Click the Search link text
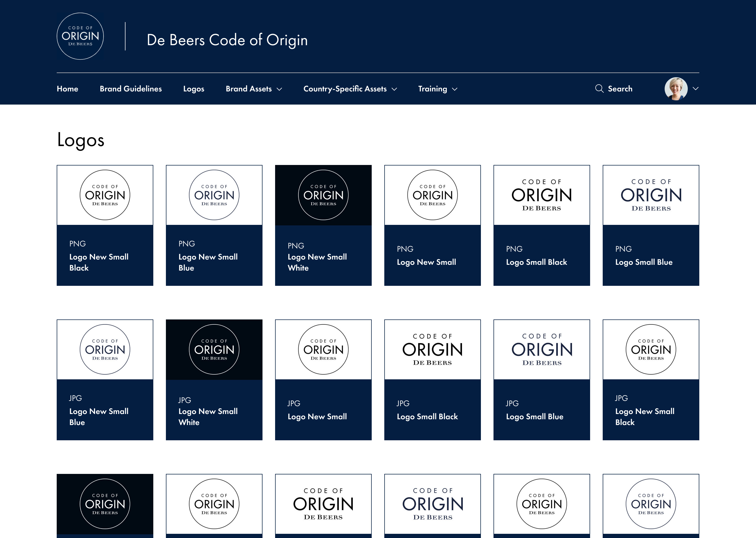756x538 pixels. 620,89
